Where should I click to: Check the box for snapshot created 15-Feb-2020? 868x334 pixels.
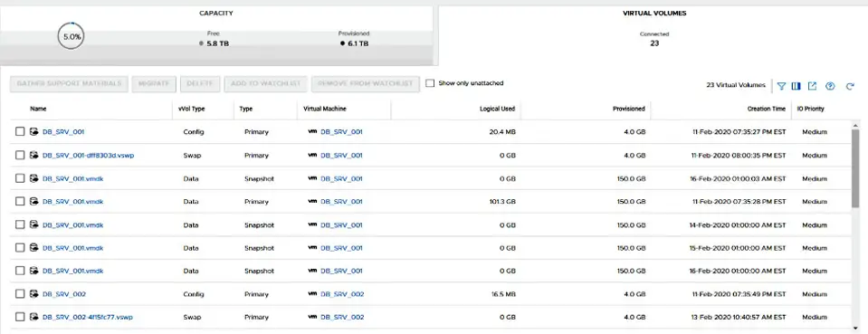click(20, 248)
